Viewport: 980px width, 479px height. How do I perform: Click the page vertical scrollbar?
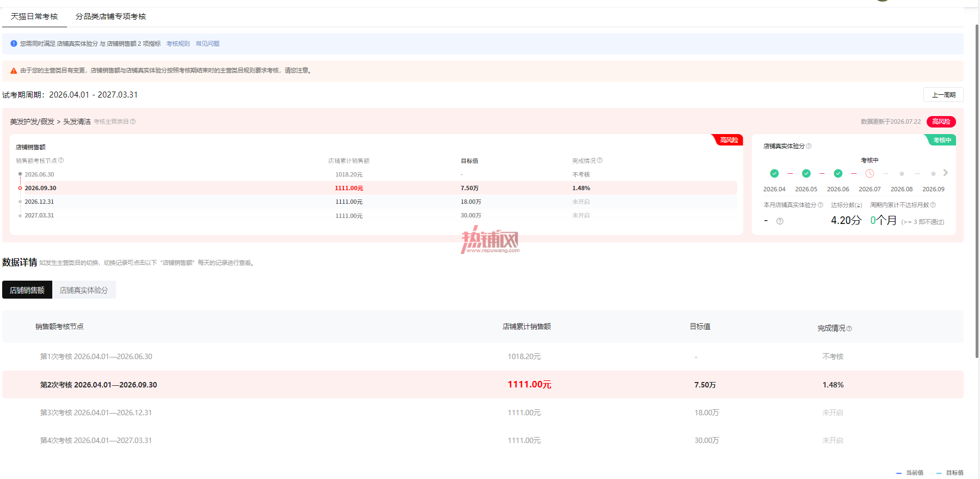click(x=977, y=191)
